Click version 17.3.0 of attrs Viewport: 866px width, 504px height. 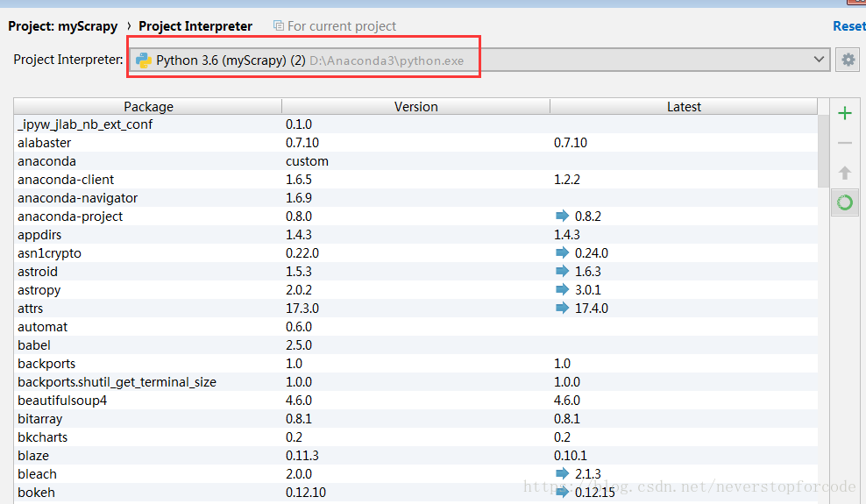pyautogui.click(x=302, y=308)
